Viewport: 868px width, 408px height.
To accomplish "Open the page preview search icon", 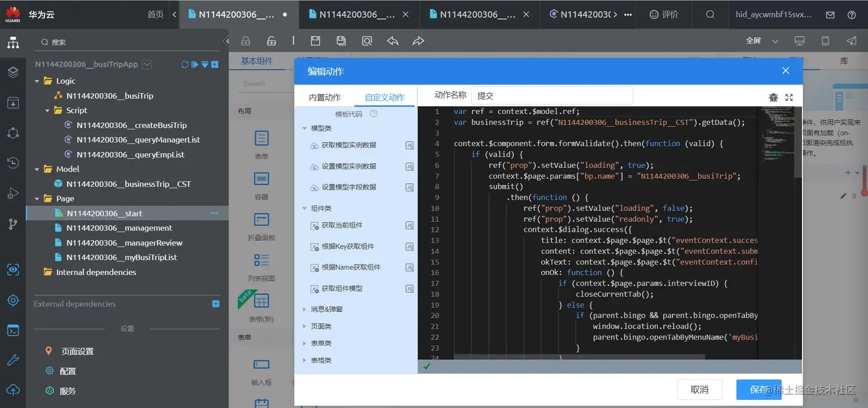I will (367, 41).
